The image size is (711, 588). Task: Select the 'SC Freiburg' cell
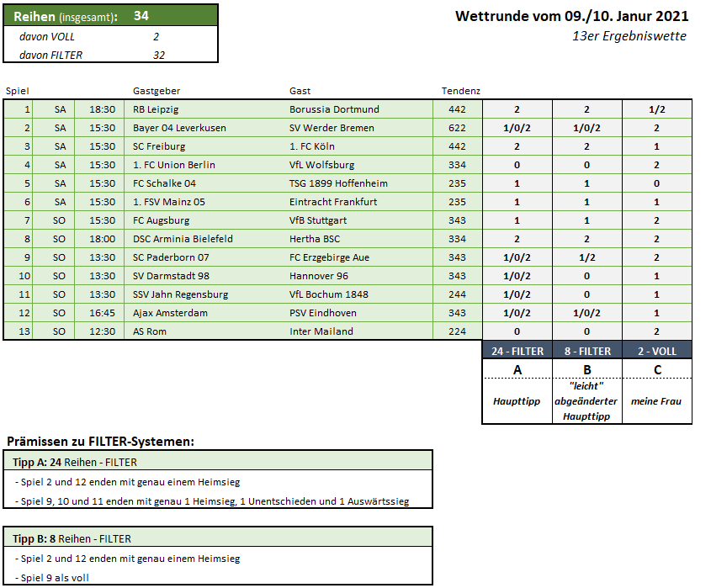pos(159,146)
